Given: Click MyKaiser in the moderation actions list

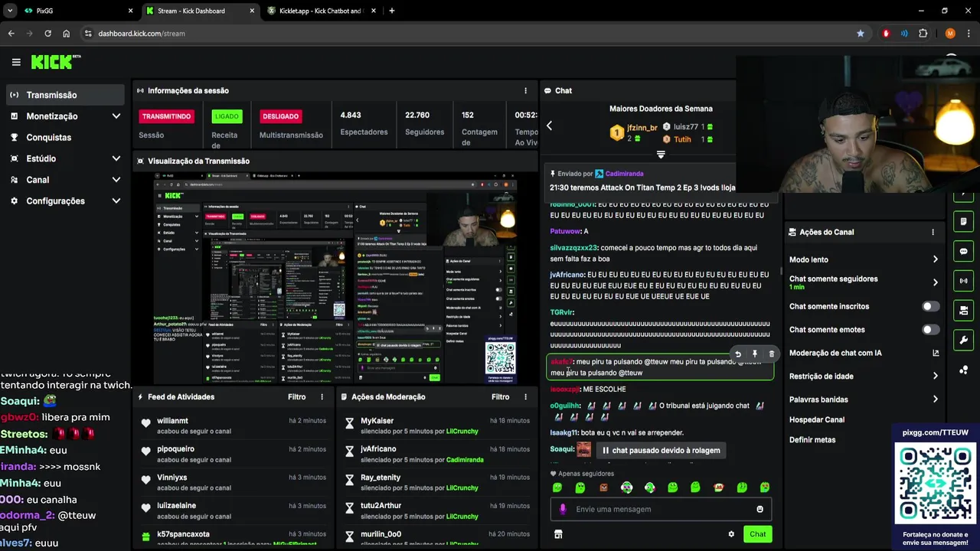Looking at the screenshot, I should (x=377, y=421).
